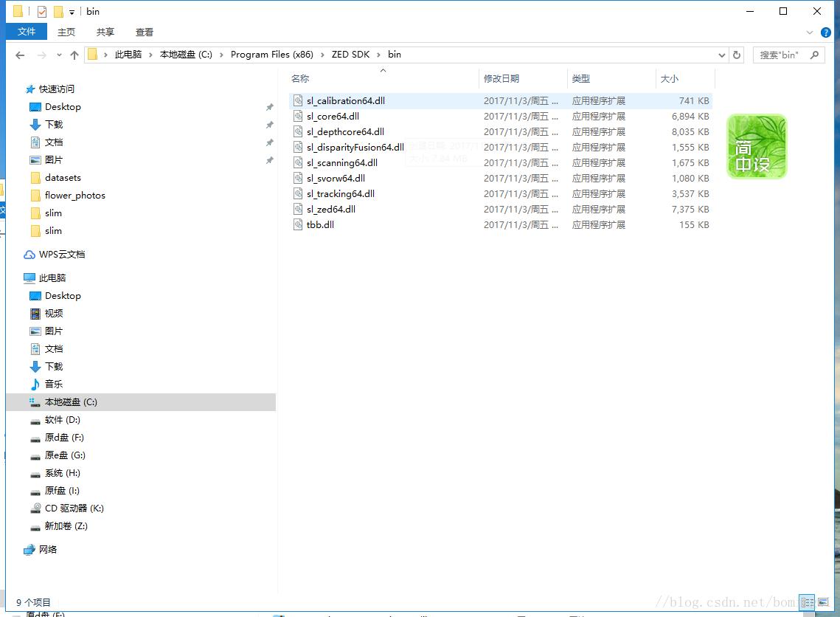Image resolution: width=840 pixels, height=617 pixels.
Task: Go up one level with Up arrow
Action: (x=74, y=55)
